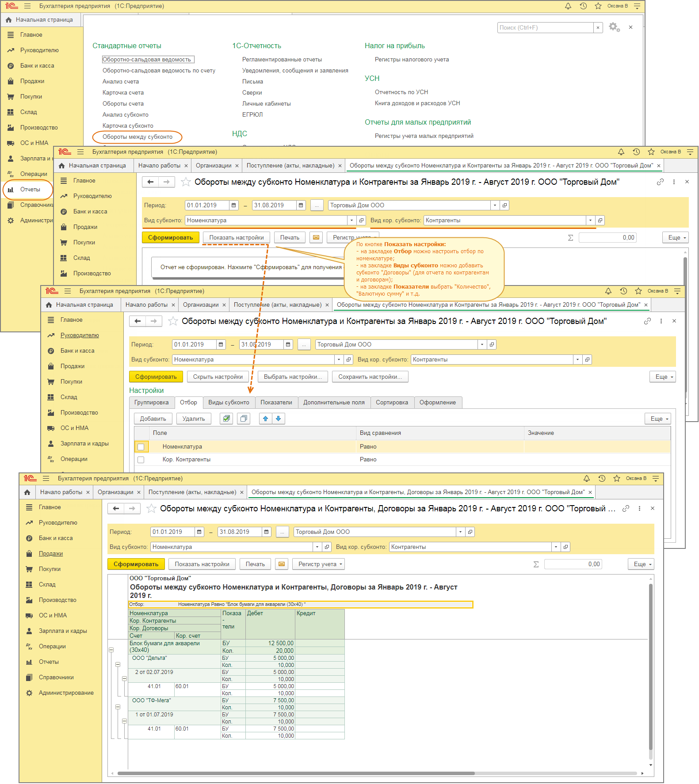699x784 pixels.
Task: Click the green check-all icon in filter toolbar
Action: click(x=226, y=419)
